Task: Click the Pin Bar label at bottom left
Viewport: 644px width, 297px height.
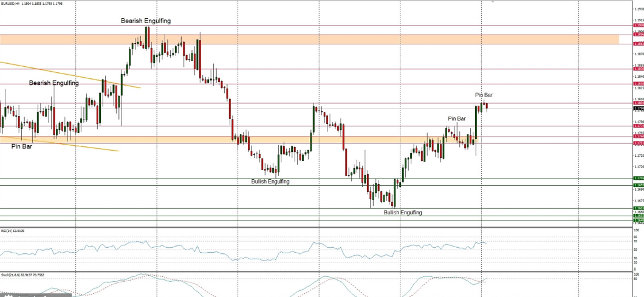Action: click(x=22, y=146)
